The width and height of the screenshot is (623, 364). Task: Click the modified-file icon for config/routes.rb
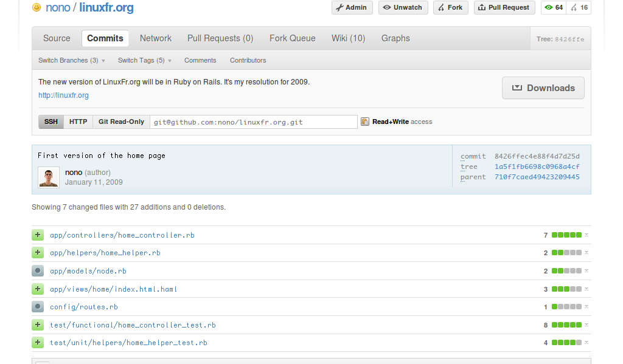[x=38, y=307]
